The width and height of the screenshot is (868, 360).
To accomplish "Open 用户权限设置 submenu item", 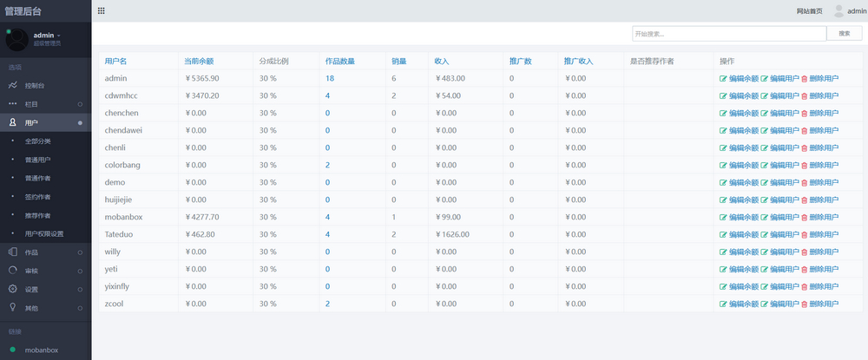I will (x=44, y=233).
